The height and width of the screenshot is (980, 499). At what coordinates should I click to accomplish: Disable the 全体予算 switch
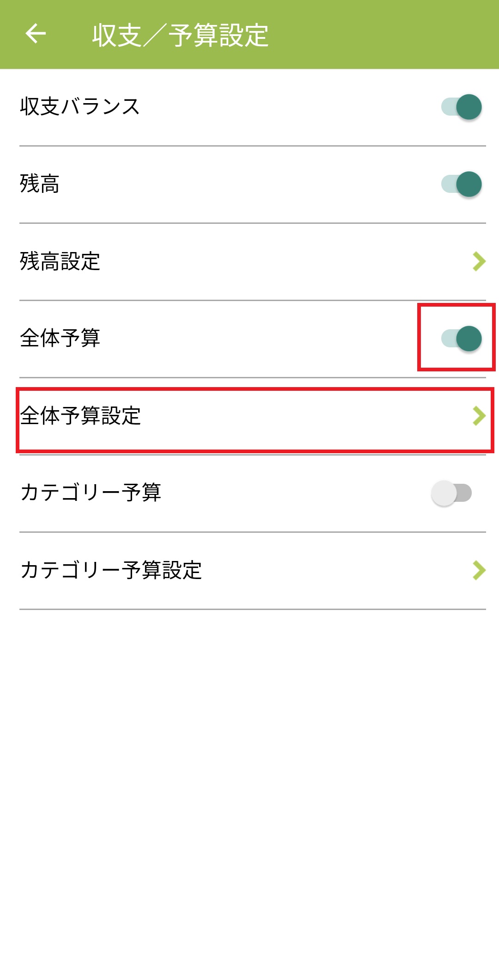tap(461, 338)
